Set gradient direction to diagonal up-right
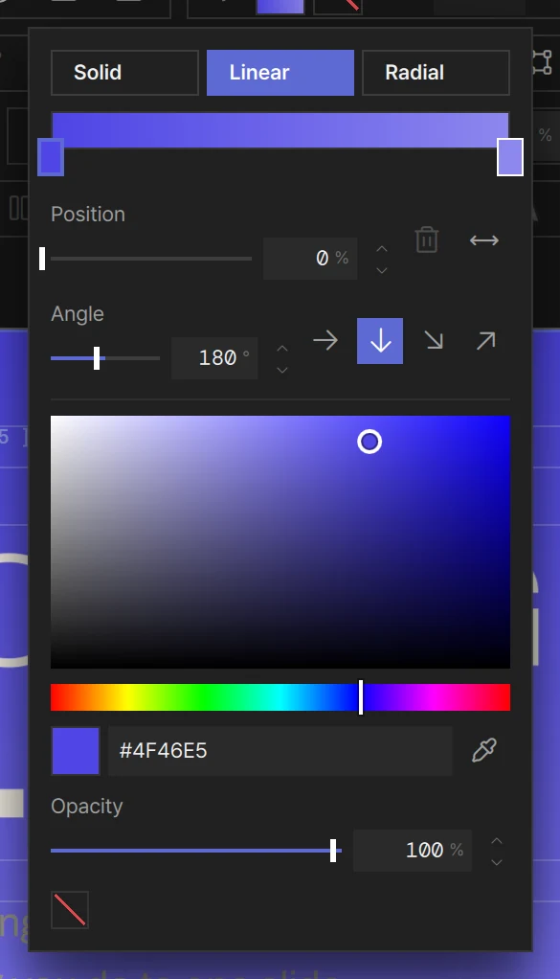Screen dimensions: 560x979 coord(485,341)
